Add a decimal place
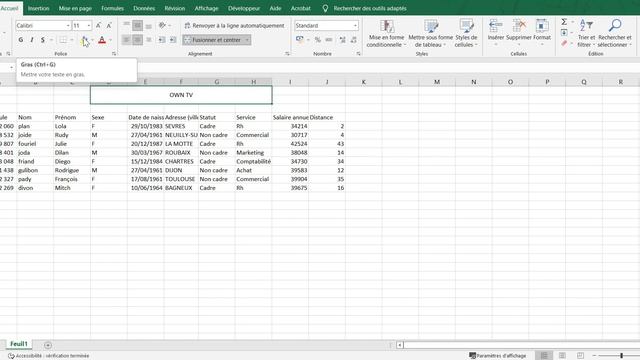The image size is (640, 360). [x=342, y=40]
